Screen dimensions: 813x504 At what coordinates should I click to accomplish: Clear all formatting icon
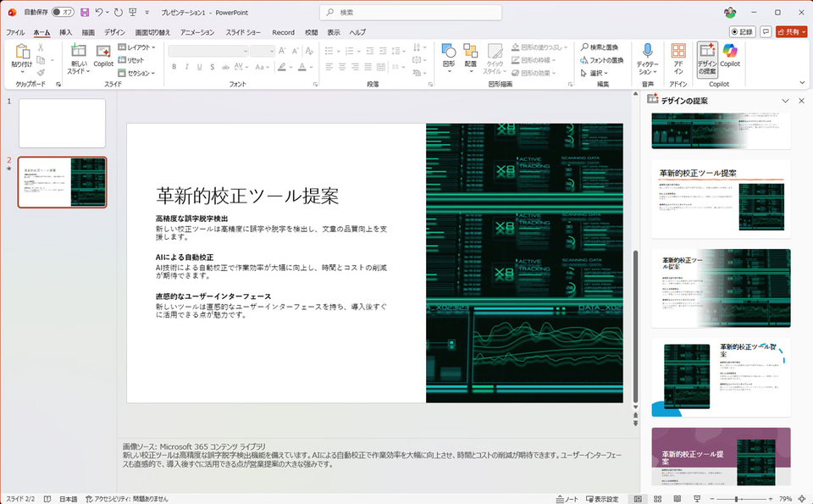[309, 51]
